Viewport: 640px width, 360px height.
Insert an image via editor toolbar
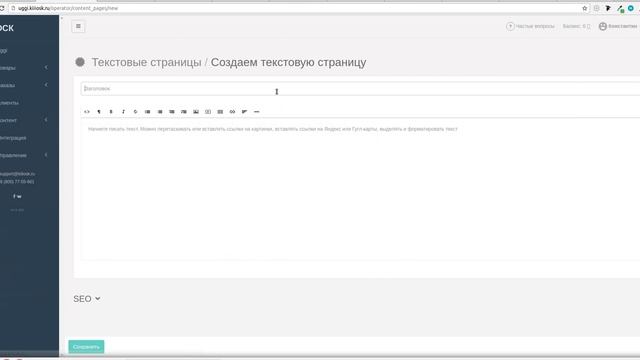[196, 112]
